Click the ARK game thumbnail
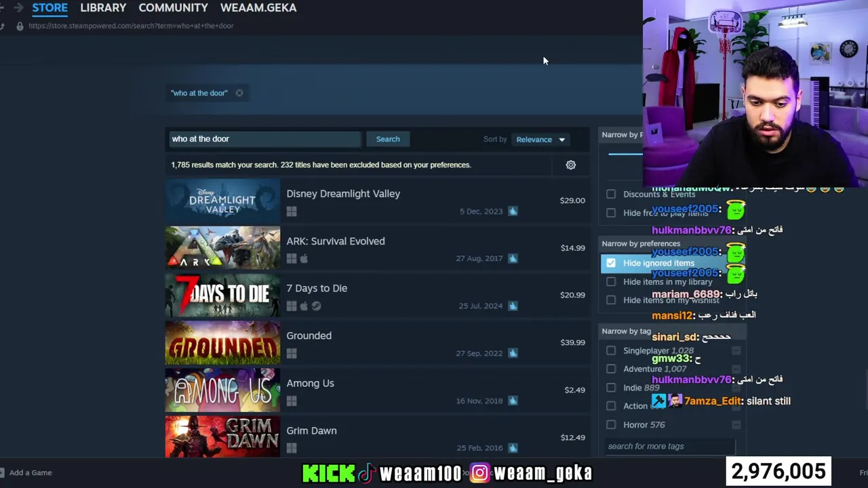This screenshot has height=488, width=868. coord(222,247)
